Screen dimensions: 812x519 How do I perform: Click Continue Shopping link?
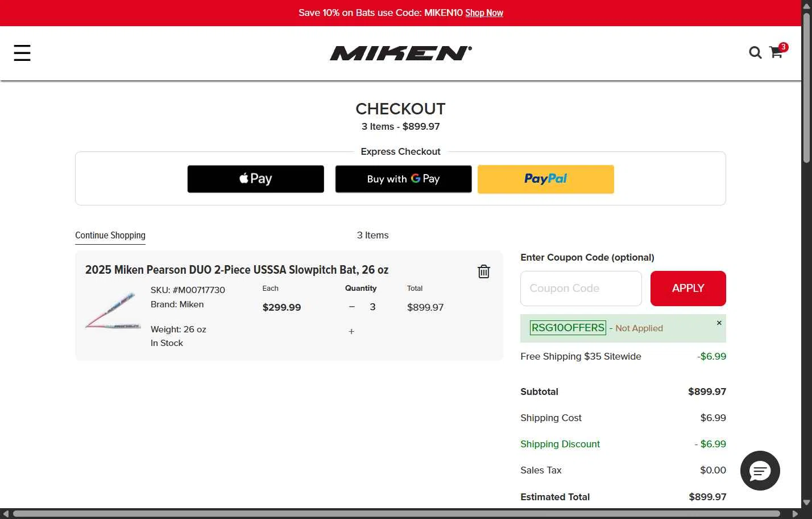(x=110, y=235)
